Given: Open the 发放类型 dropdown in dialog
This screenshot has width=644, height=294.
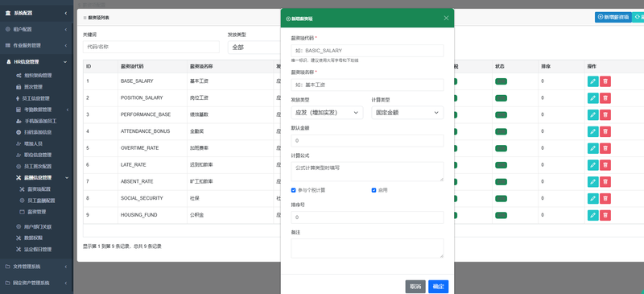Looking at the screenshot, I should click(x=327, y=113).
